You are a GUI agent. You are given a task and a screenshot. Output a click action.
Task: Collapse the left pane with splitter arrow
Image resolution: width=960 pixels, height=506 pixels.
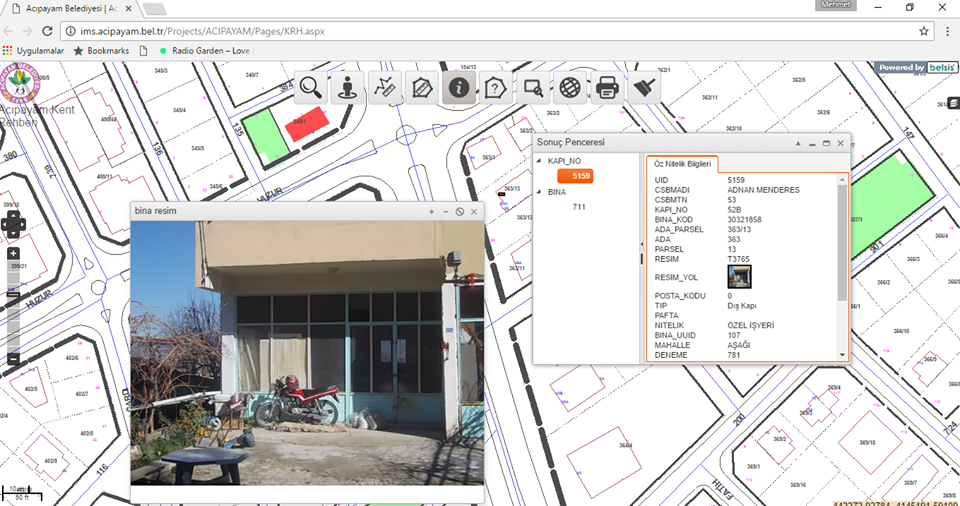pos(642,244)
